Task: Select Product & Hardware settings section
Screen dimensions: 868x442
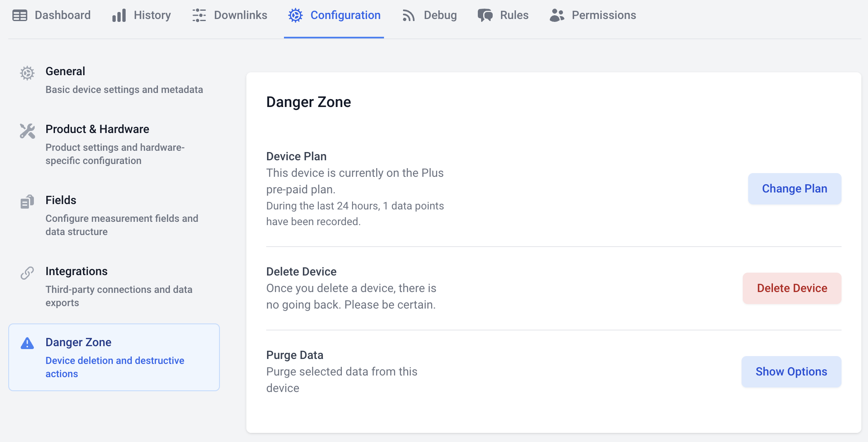Action: tap(97, 129)
